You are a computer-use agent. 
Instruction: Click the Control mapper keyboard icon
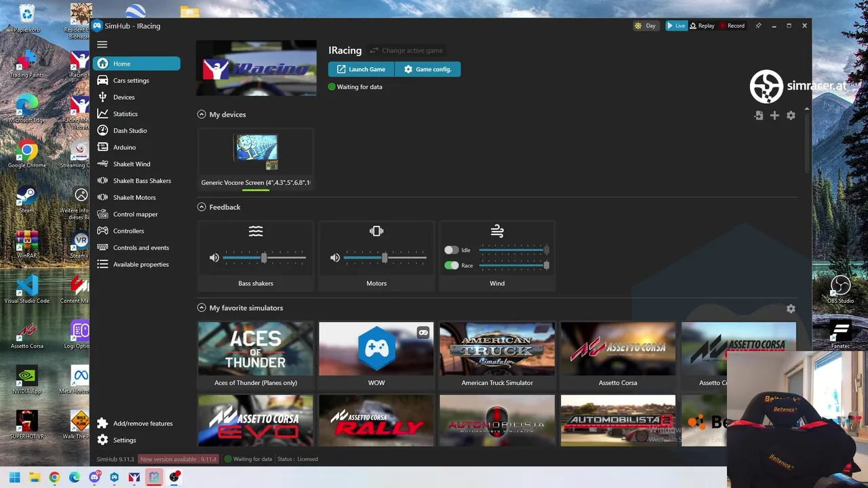click(x=102, y=214)
